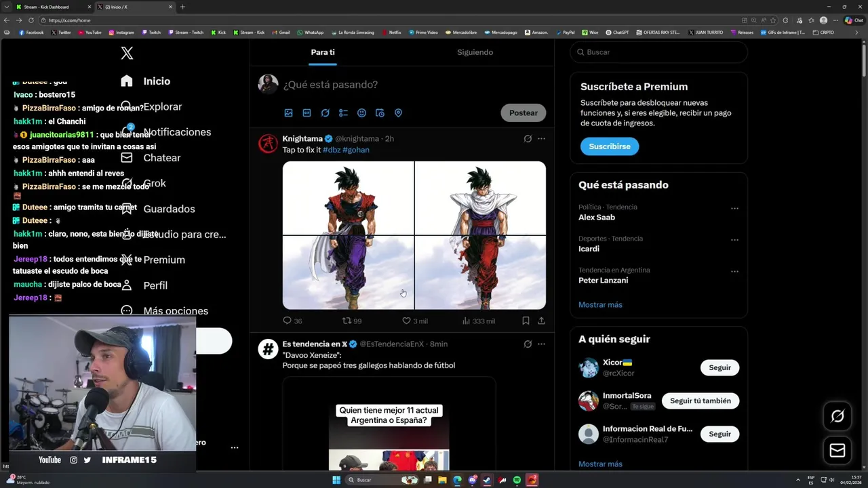Image resolution: width=868 pixels, height=488 pixels.
Task: Like the Knightama post
Action: [x=415, y=321]
